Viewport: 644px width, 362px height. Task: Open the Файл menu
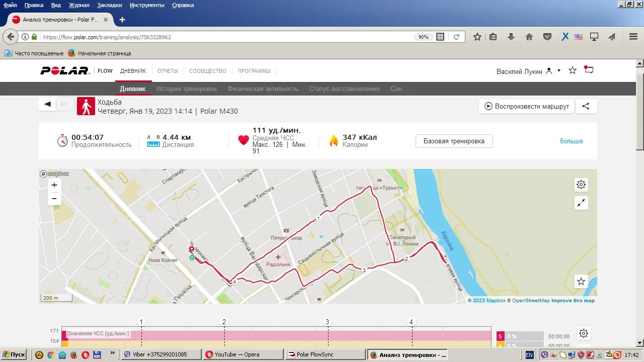(x=10, y=5)
